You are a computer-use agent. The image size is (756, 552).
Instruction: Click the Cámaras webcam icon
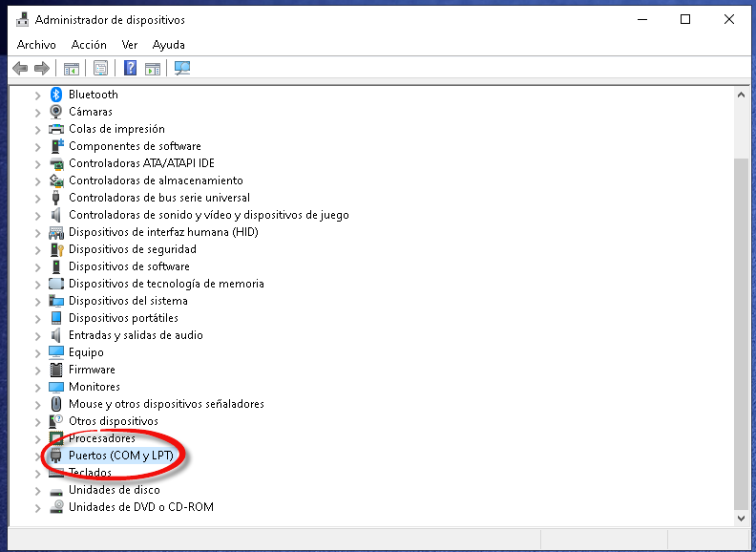click(x=56, y=112)
